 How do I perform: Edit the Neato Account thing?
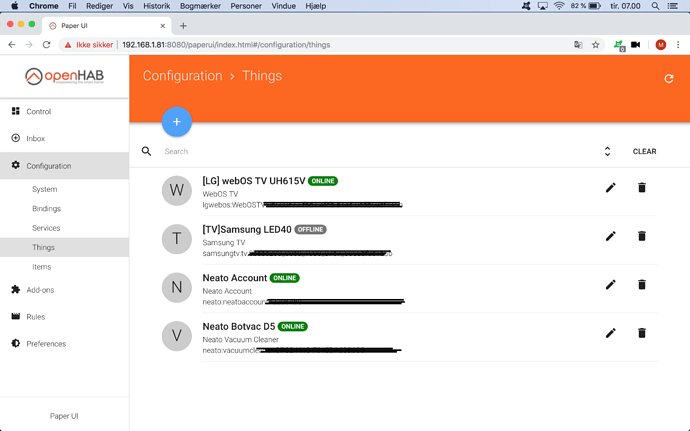point(610,284)
